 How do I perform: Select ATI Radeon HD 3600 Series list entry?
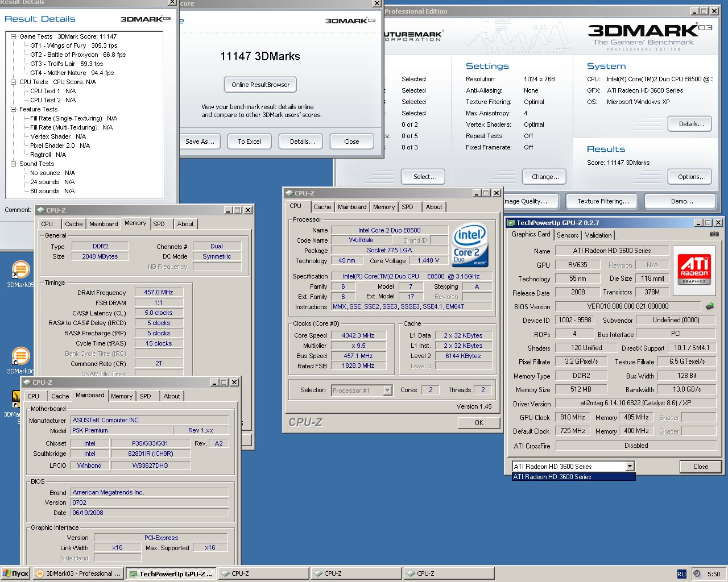(573, 477)
